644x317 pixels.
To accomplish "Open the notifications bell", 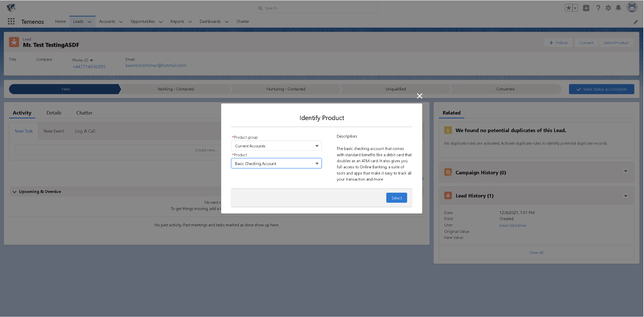I will [618, 8].
